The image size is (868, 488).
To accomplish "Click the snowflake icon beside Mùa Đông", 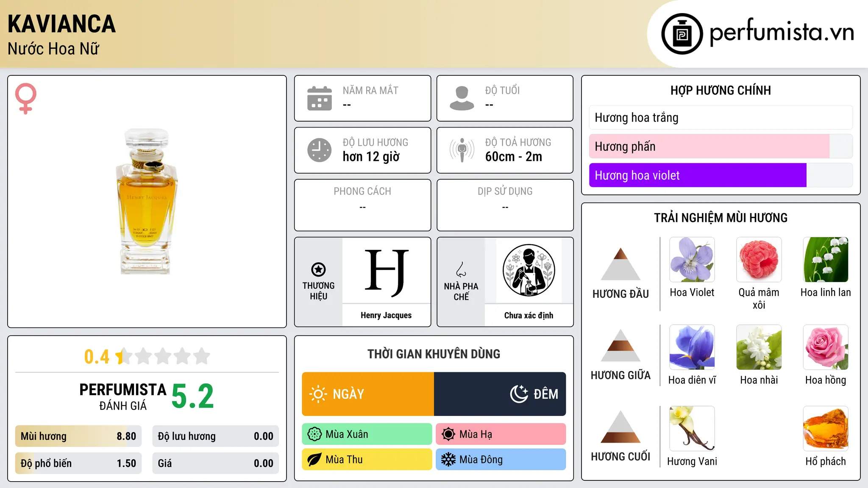I will coord(448,460).
